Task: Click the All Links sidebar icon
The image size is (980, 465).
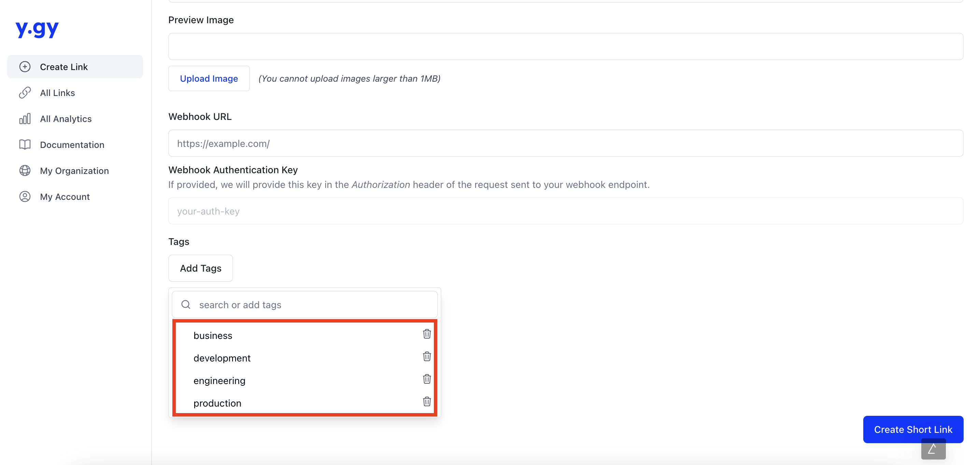Action: (x=25, y=92)
